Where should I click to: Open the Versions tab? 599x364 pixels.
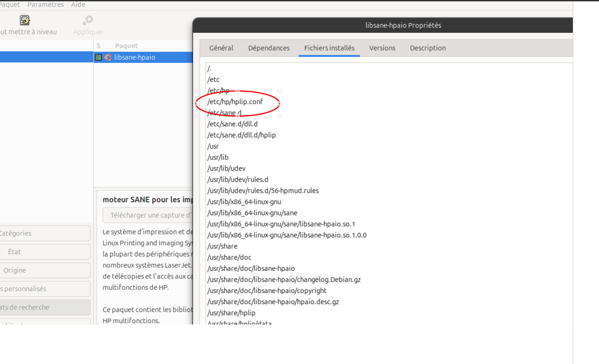pyautogui.click(x=382, y=48)
